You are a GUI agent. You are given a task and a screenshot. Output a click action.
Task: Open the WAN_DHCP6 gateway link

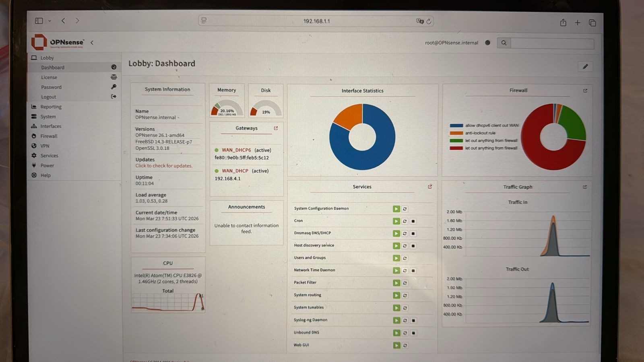[236, 150]
